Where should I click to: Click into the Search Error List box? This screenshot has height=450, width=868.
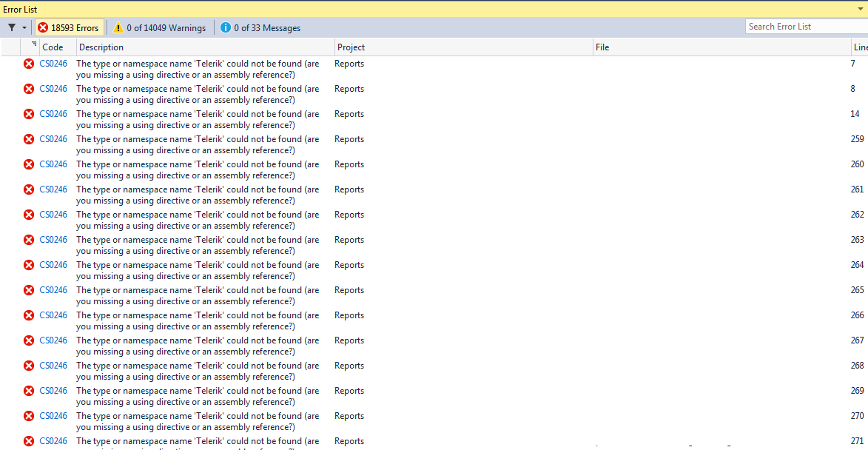pos(807,27)
